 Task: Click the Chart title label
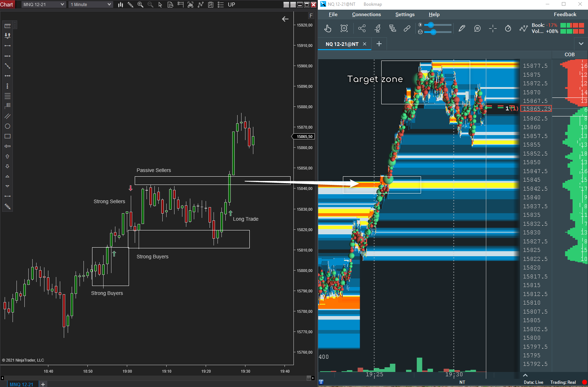[7, 4]
